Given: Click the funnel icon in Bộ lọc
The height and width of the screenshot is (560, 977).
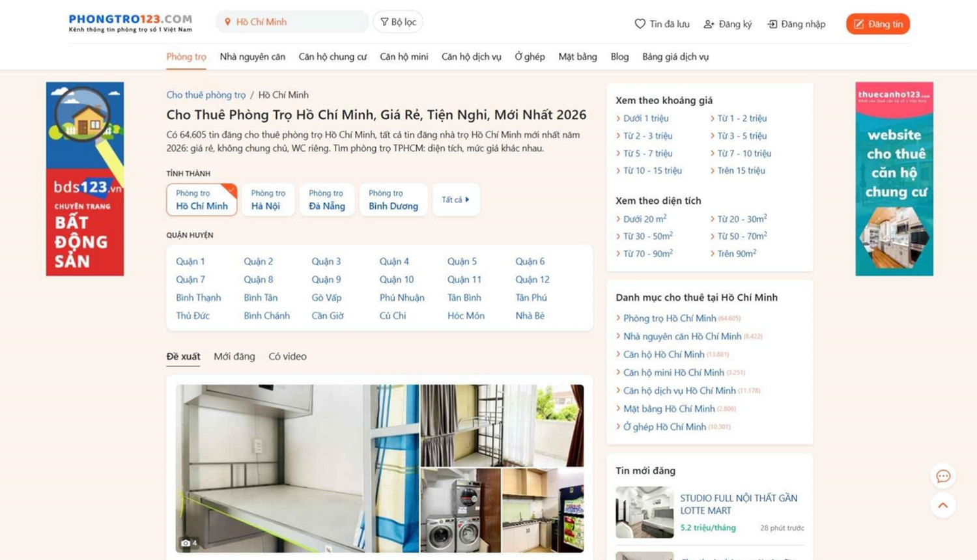Looking at the screenshot, I should [x=384, y=22].
